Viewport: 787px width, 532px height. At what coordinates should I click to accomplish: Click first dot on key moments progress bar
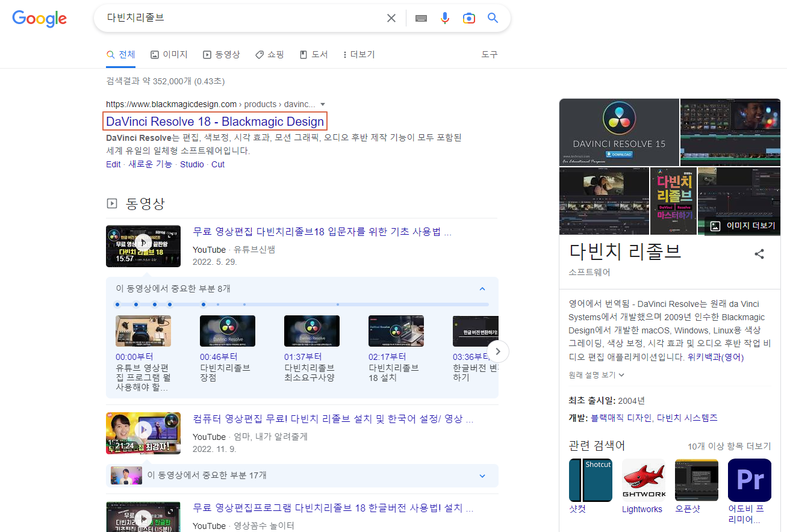coord(117,305)
